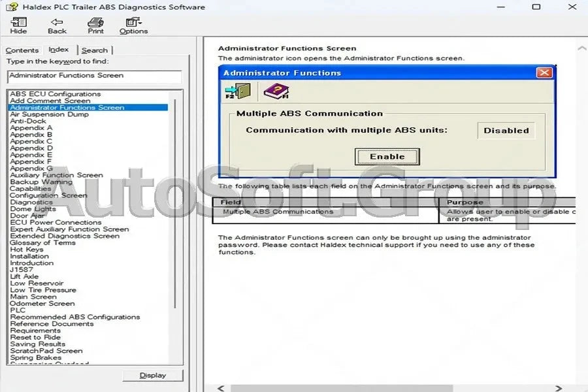This screenshot has width=588, height=392.
Task: Switch to the Search tab
Action: click(x=95, y=50)
